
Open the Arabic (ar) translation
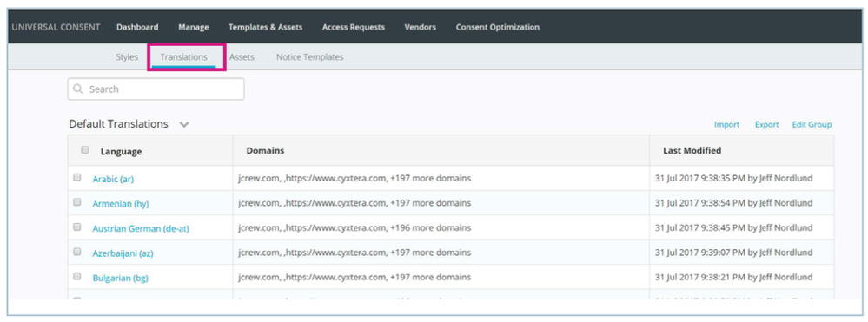click(x=113, y=180)
